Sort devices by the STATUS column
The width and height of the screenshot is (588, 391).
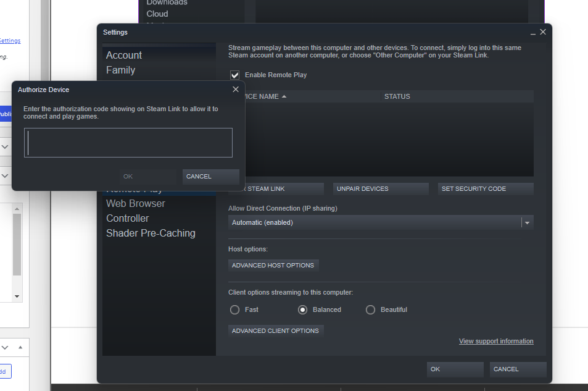coord(397,96)
